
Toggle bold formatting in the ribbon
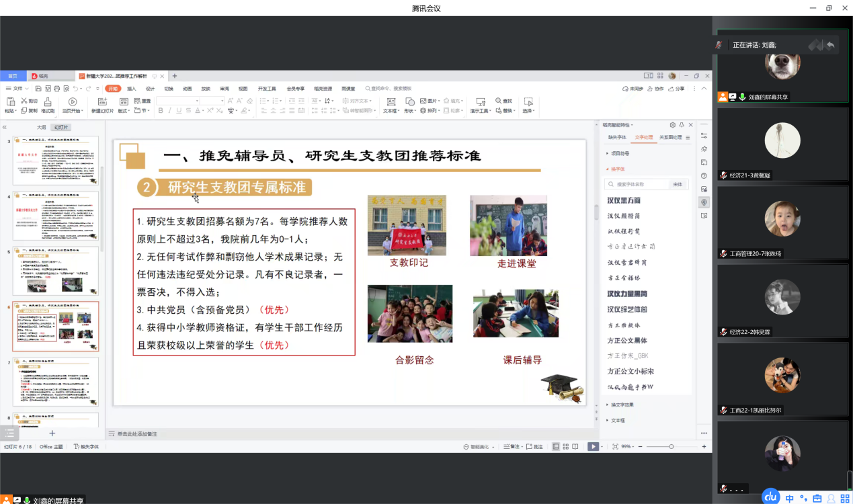click(161, 111)
